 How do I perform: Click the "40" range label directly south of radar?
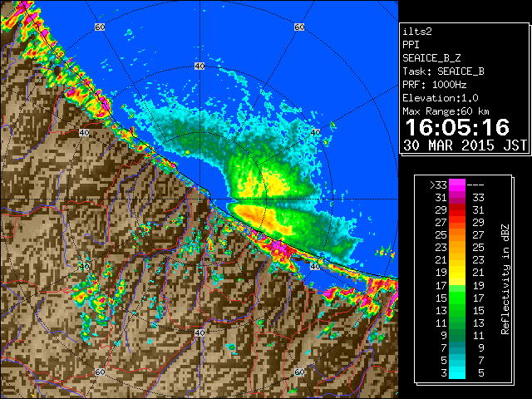pos(199,332)
